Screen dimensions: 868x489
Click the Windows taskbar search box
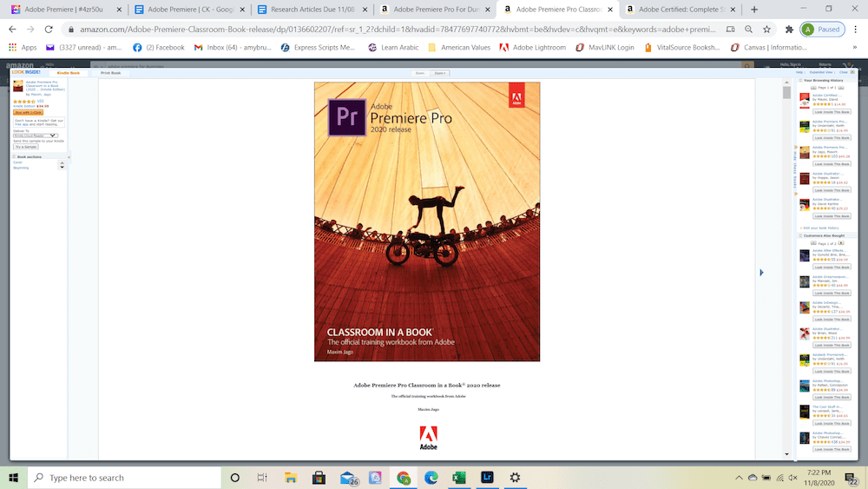[124, 478]
